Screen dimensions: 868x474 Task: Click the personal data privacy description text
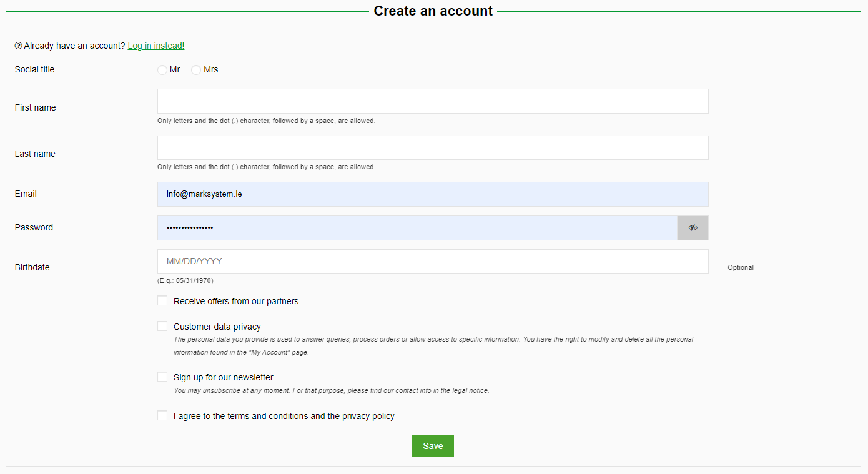coord(433,346)
